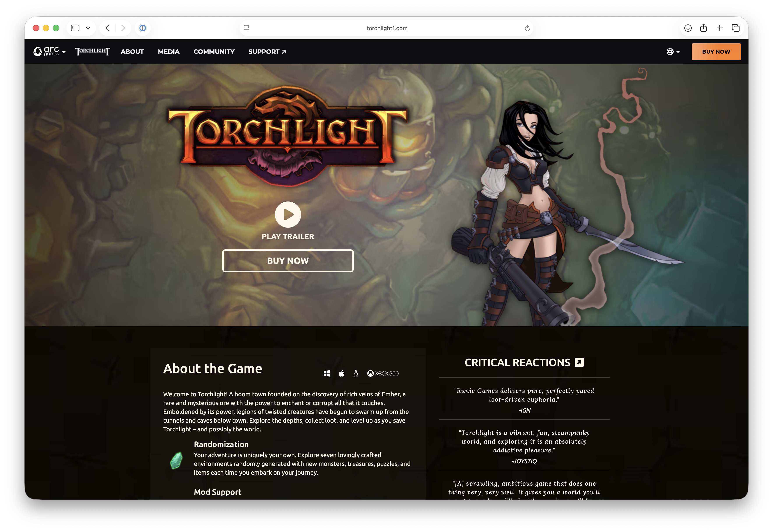Click the Windows platform icon
The height and width of the screenshot is (532, 773).
point(327,373)
